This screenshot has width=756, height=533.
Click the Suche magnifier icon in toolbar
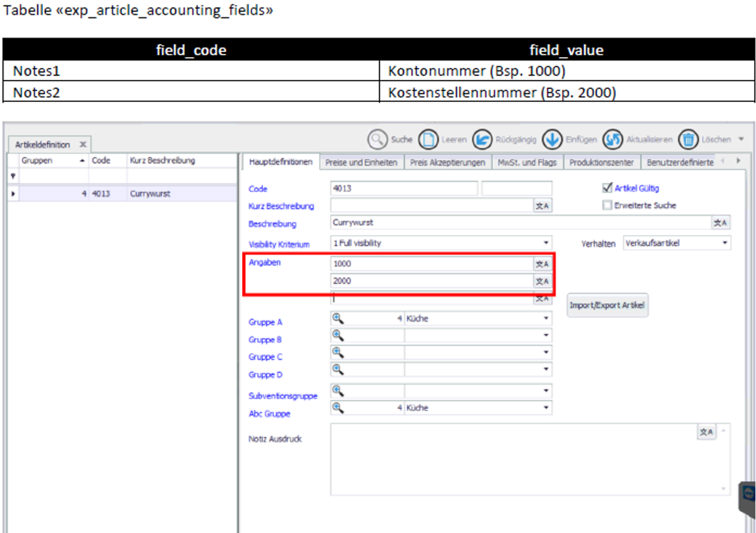377,140
